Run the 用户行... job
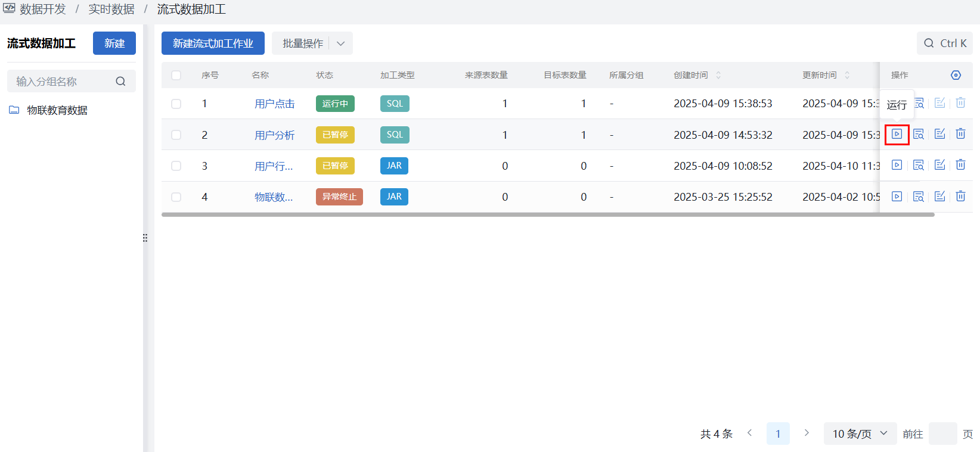Image resolution: width=980 pixels, height=452 pixels. tap(897, 165)
